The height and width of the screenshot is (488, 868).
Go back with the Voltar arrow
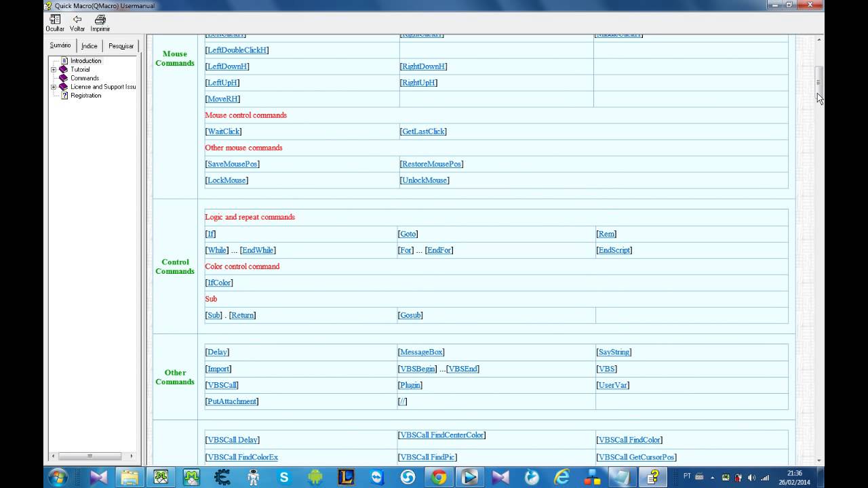coord(77,23)
